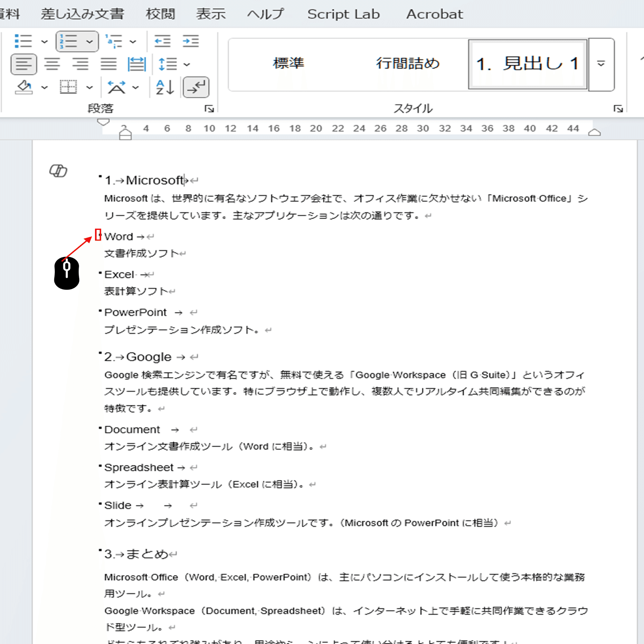Image resolution: width=644 pixels, height=644 pixels.
Task: Select the first-line indent marker on the ruler
Action: pyautogui.click(x=103, y=123)
